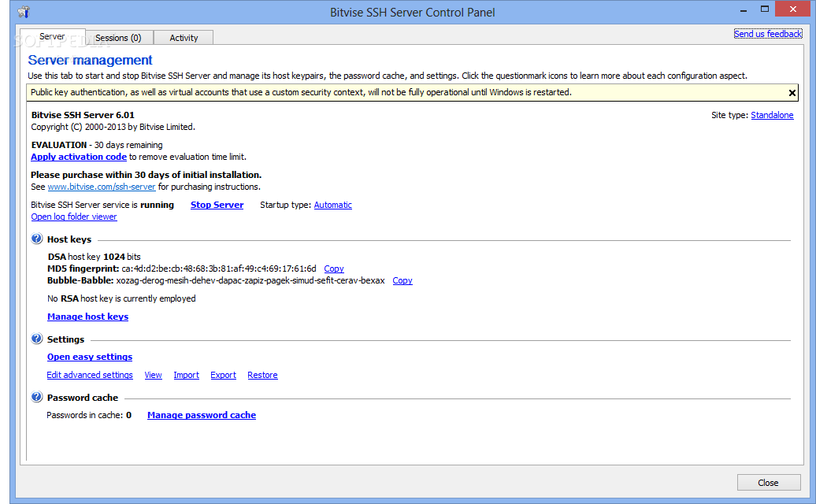Click Edit advanced settings
816x504 pixels.
(x=90, y=375)
